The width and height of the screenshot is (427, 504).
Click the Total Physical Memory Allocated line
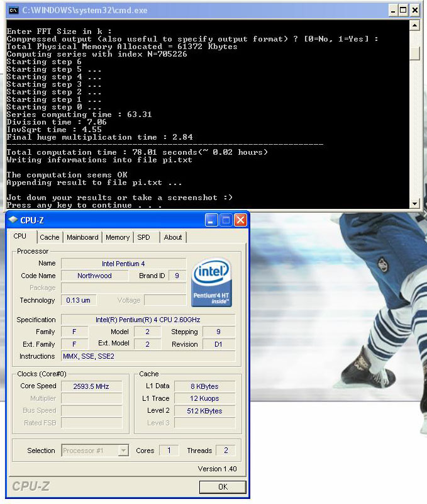click(x=122, y=47)
